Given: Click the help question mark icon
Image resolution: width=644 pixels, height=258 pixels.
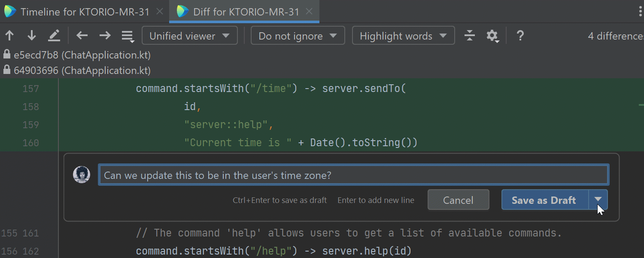Looking at the screenshot, I should (x=520, y=36).
